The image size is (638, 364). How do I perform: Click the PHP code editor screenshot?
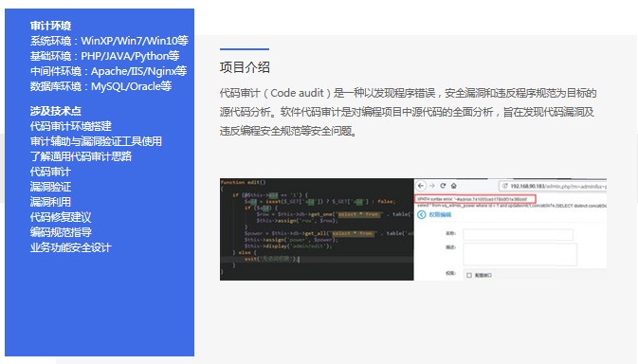pos(317,229)
